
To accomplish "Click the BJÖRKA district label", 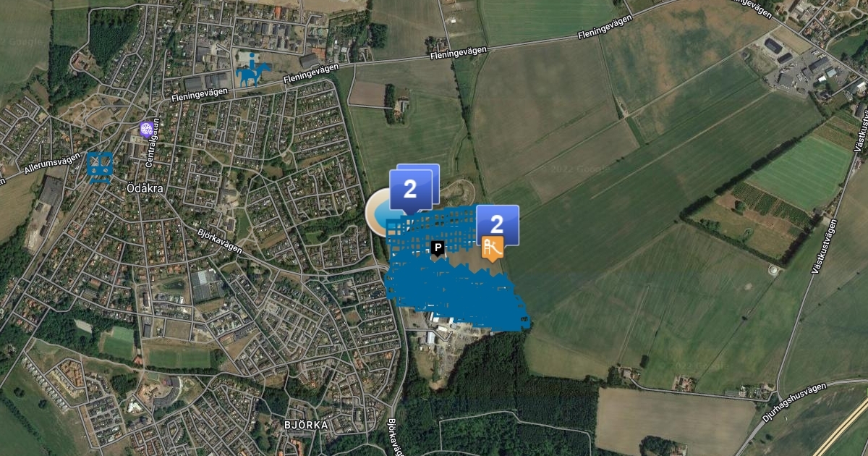I will point(306,424).
